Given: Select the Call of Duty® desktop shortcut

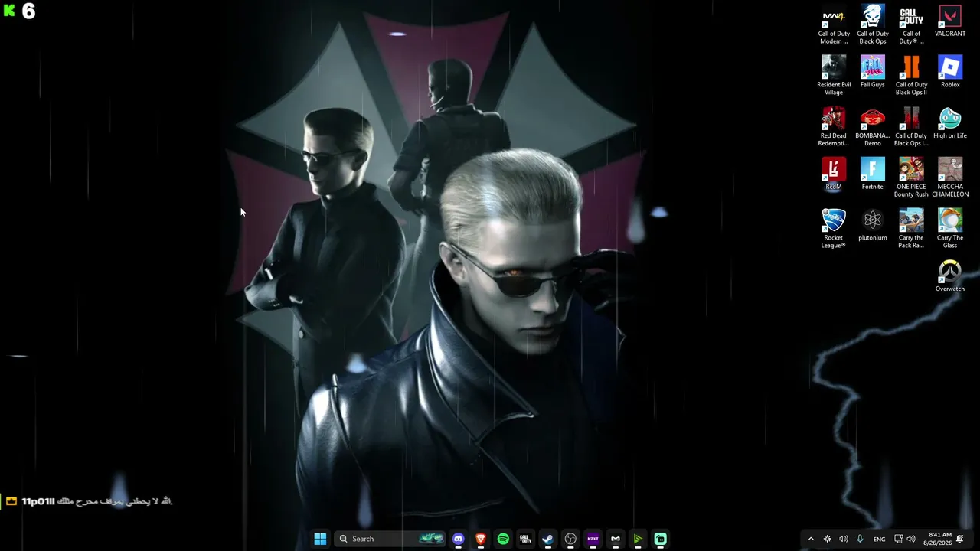Looking at the screenshot, I should tap(911, 24).
